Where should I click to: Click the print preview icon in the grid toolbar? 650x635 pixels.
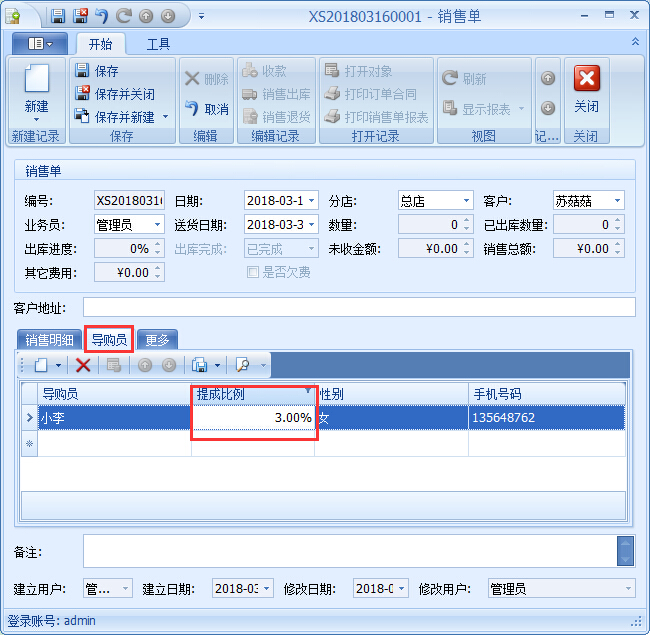pyautogui.click(x=242, y=366)
